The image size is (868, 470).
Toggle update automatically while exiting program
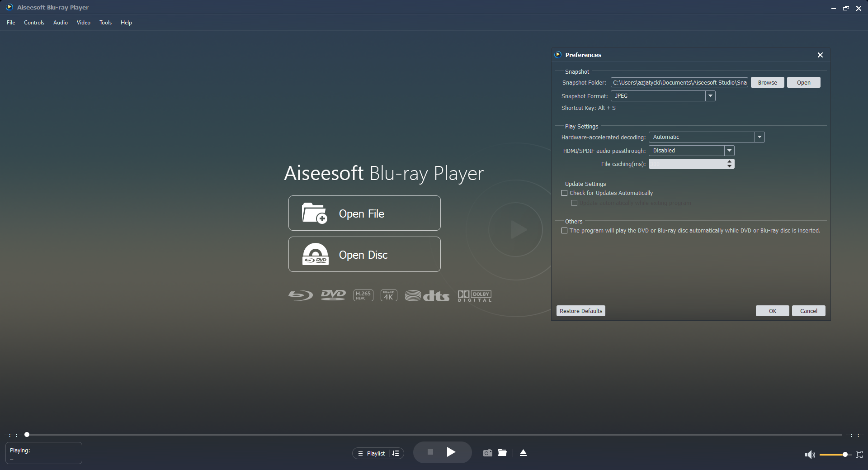click(574, 203)
